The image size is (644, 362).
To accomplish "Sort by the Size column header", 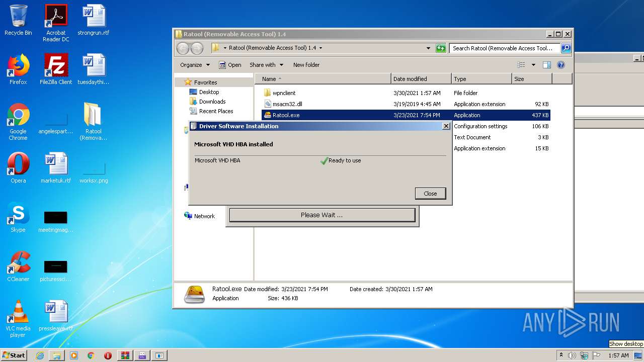I will point(532,79).
